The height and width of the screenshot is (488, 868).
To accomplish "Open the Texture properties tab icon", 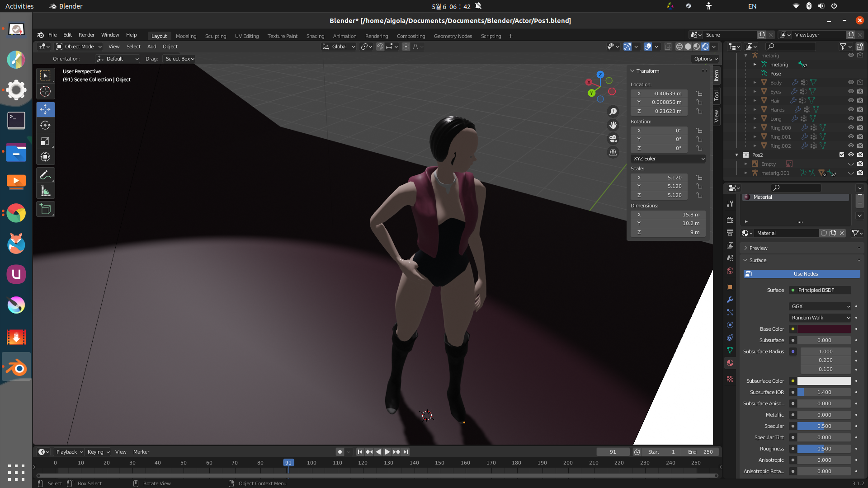I will 730,379.
